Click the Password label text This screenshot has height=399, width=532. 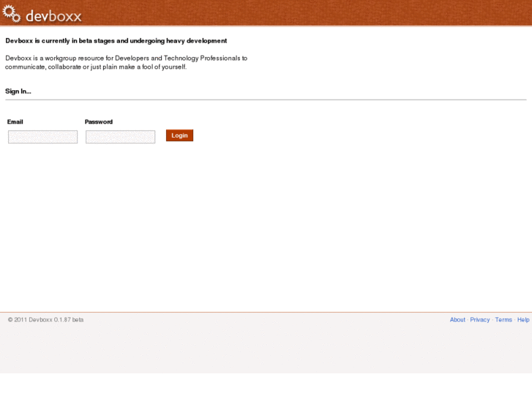coord(98,122)
